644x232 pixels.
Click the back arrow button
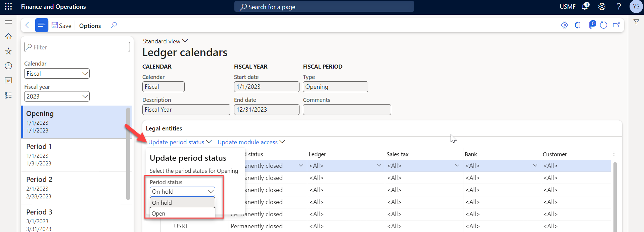point(29,25)
